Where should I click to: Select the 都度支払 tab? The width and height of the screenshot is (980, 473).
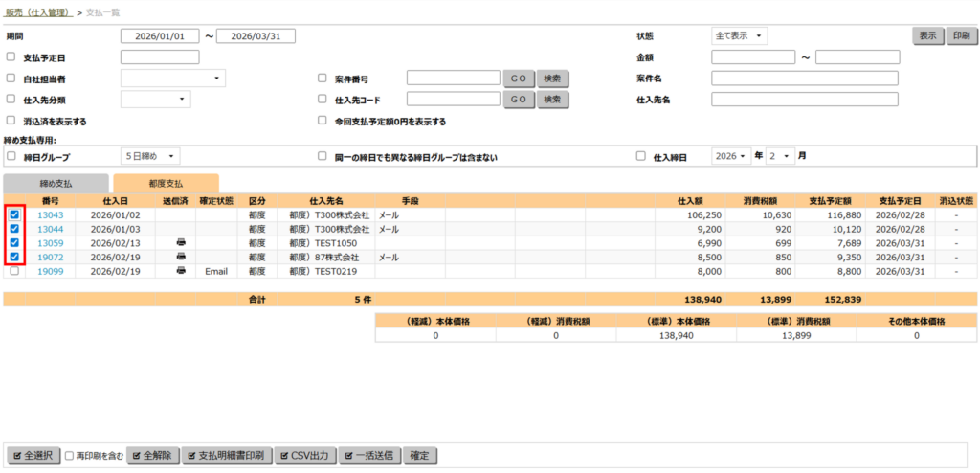pos(166,183)
